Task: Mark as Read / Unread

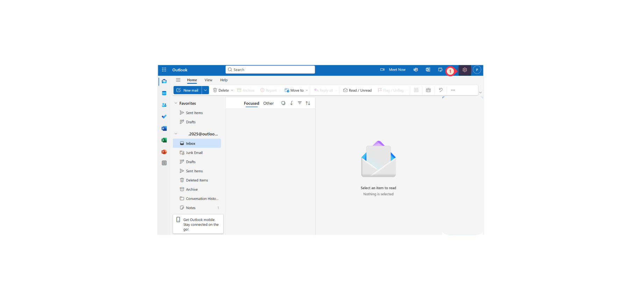Action: [357, 90]
